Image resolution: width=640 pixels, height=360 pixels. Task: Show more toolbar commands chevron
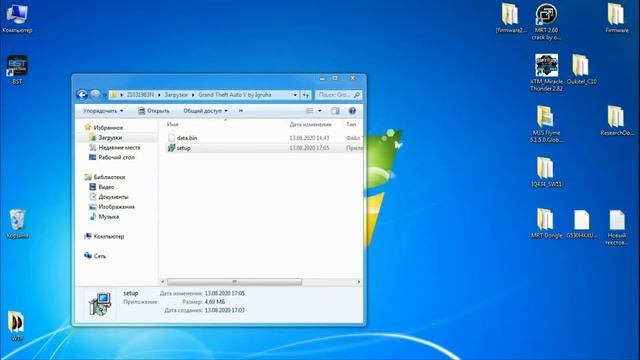240,111
